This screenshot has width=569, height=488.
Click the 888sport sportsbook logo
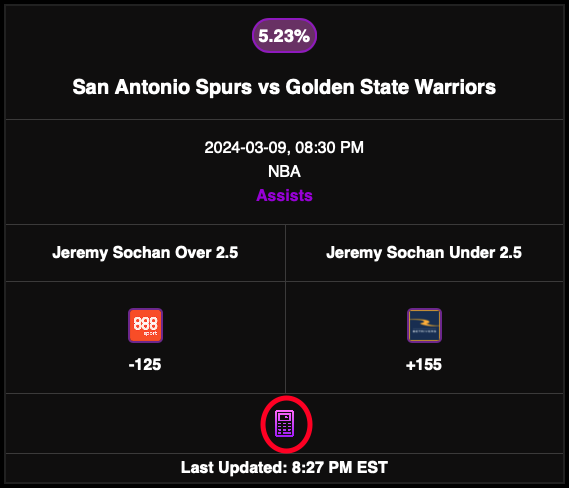[146, 325]
